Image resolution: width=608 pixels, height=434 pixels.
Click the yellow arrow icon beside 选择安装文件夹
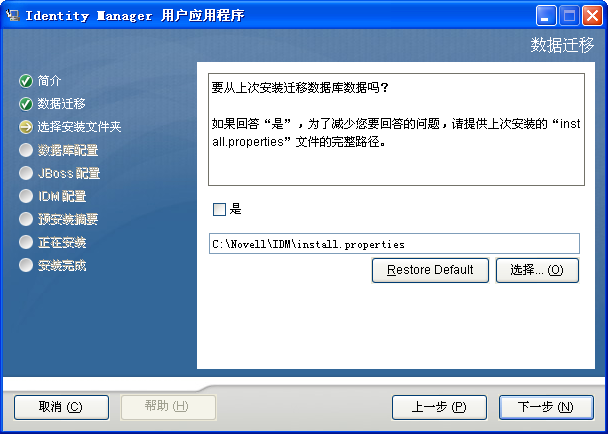coord(26,127)
